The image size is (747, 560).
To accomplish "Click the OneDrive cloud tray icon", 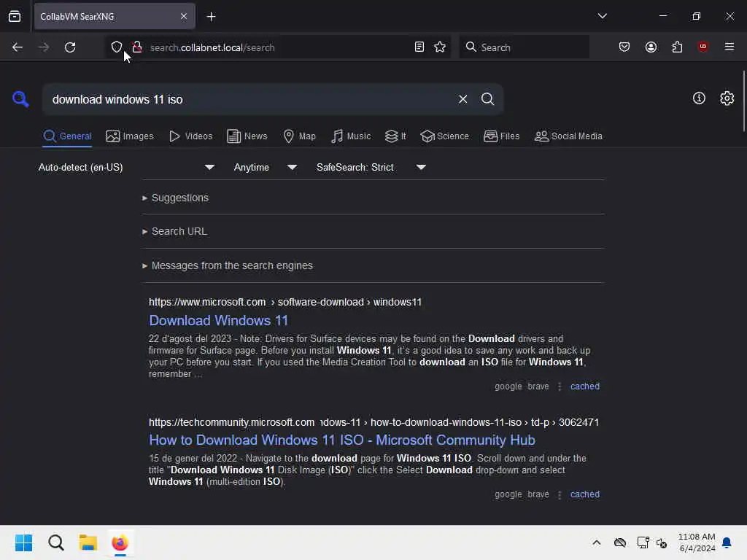I will [x=620, y=542].
